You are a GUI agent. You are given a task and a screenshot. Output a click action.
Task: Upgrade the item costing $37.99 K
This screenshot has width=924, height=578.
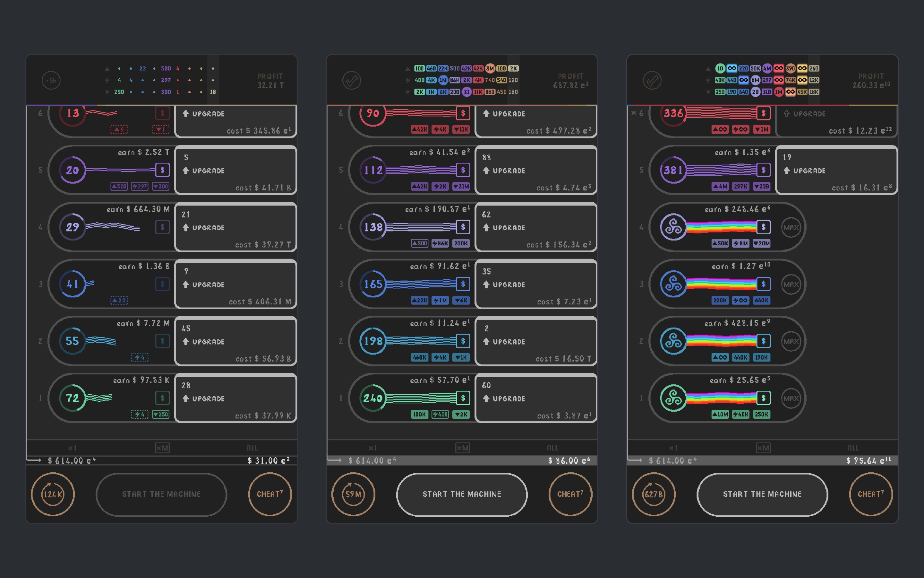coord(235,398)
